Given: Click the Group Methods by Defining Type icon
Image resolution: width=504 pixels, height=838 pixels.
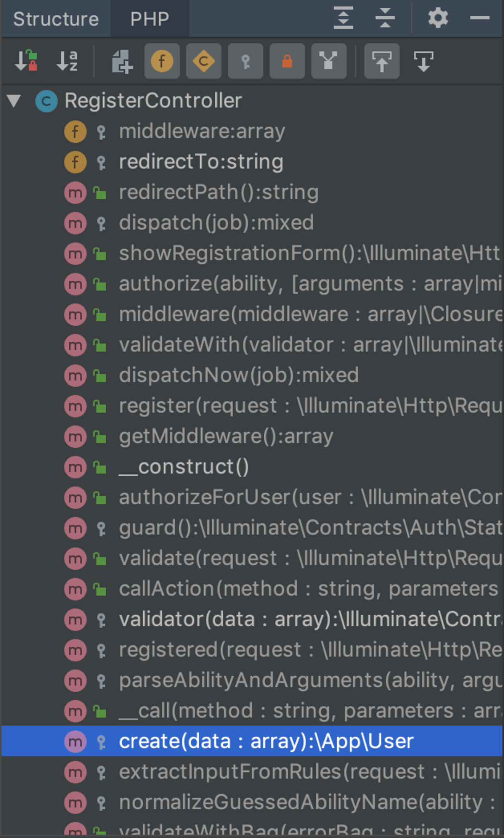Looking at the screenshot, I should 122,61.
